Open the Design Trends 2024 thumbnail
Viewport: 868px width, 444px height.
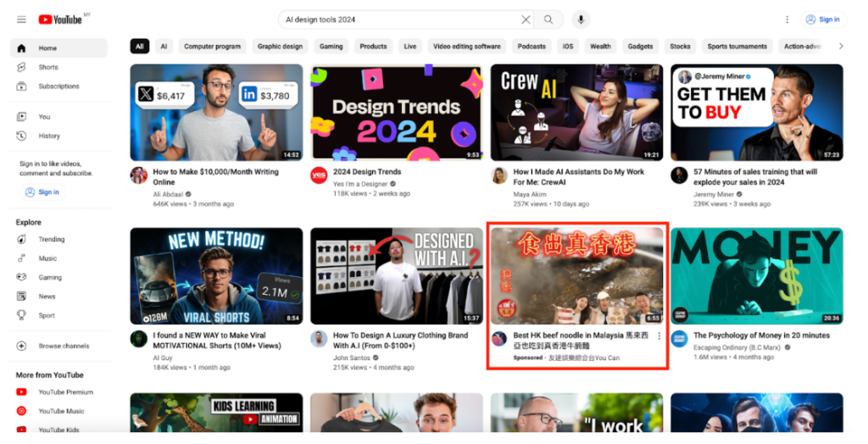click(x=397, y=113)
